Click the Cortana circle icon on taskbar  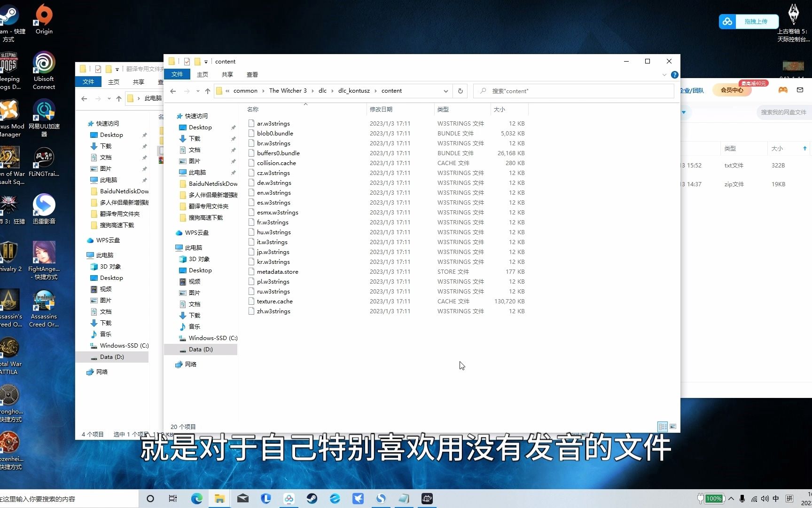[150, 499]
